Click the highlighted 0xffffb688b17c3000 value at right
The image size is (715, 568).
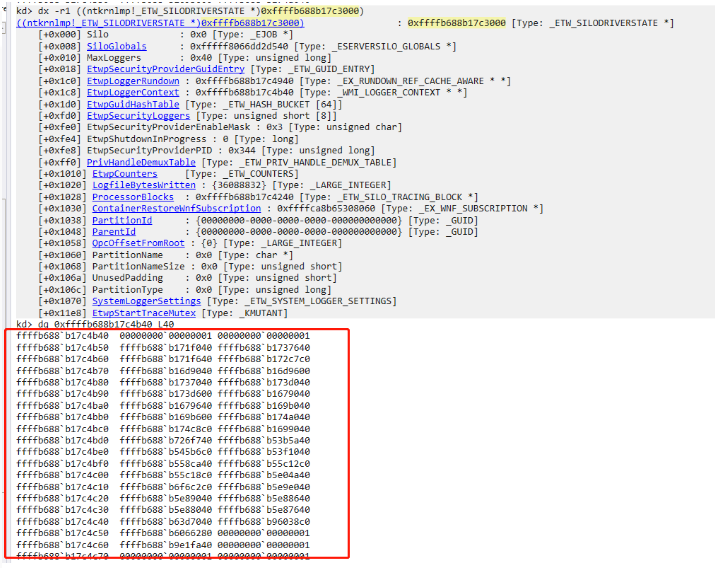[x=456, y=23]
